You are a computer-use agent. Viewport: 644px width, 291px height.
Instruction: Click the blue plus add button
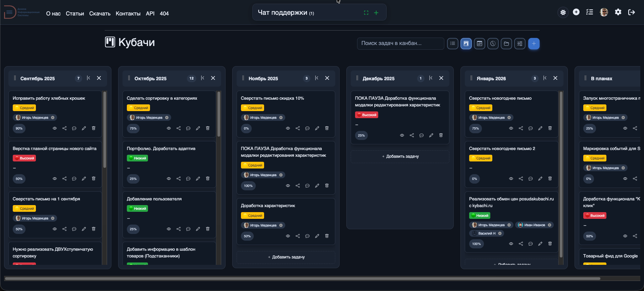[x=534, y=44]
